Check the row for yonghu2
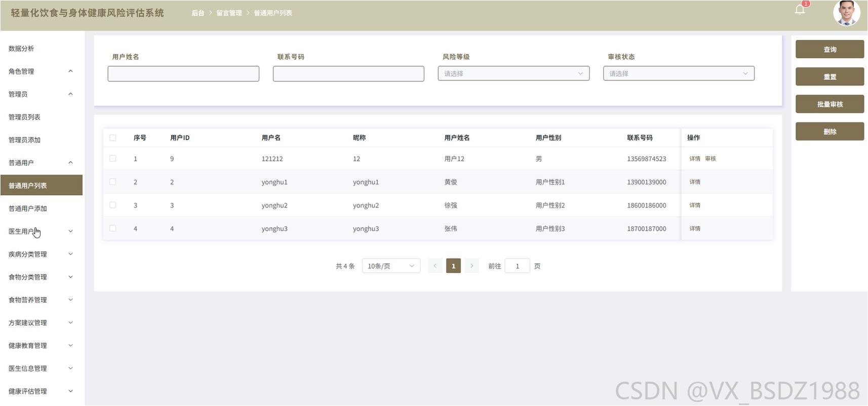This screenshot has height=406, width=868. pos(113,205)
